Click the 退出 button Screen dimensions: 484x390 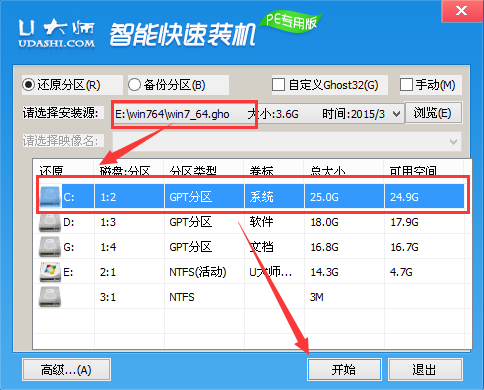coord(425,370)
